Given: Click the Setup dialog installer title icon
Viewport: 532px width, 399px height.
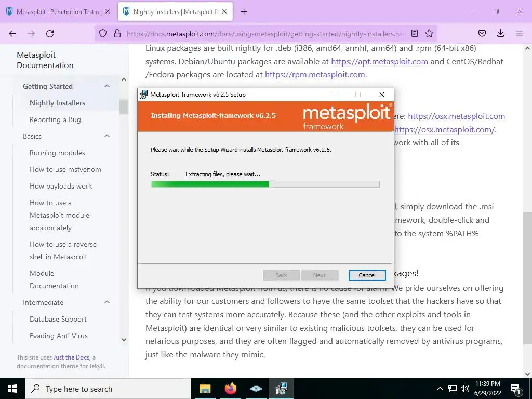Looking at the screenshot, I should 144,95.
